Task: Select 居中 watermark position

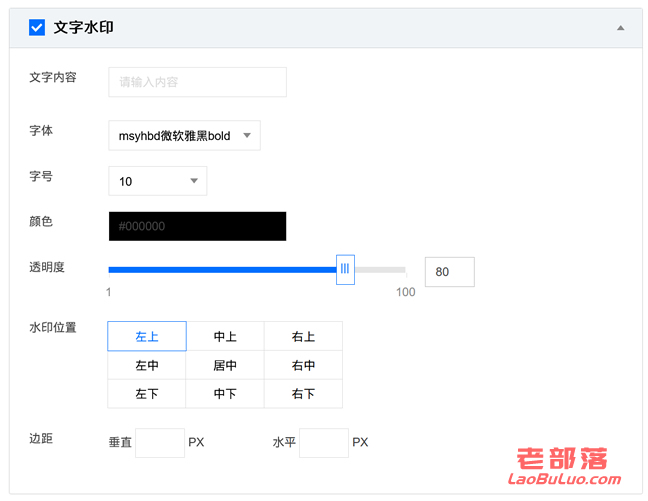Action: (225, 365)
